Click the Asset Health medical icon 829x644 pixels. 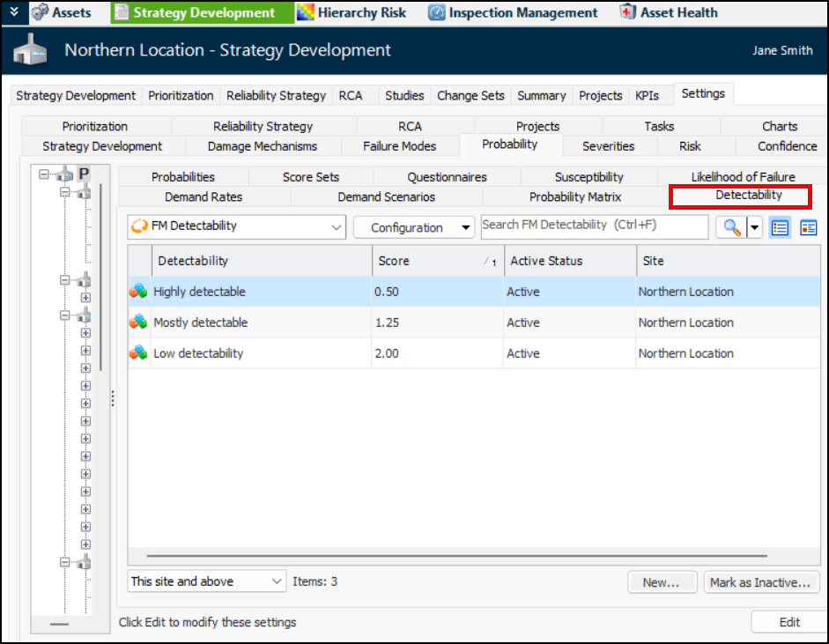pos(627,12)
